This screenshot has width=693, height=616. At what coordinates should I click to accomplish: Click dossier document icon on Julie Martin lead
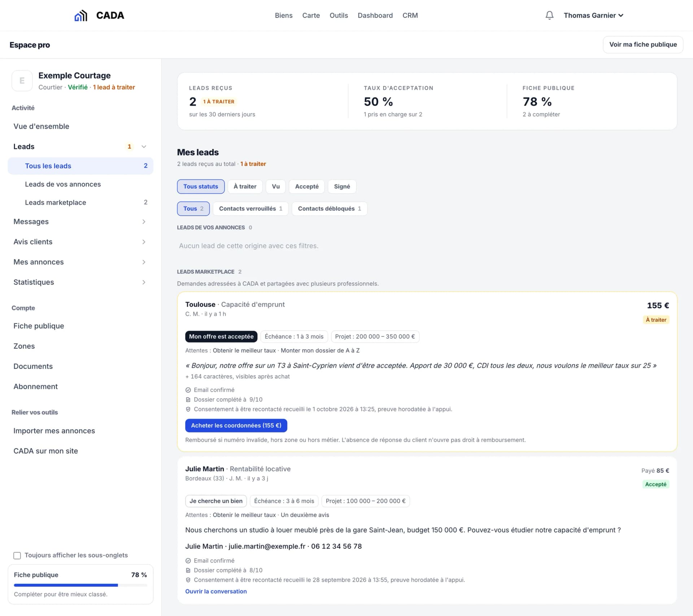coord(188,571)
